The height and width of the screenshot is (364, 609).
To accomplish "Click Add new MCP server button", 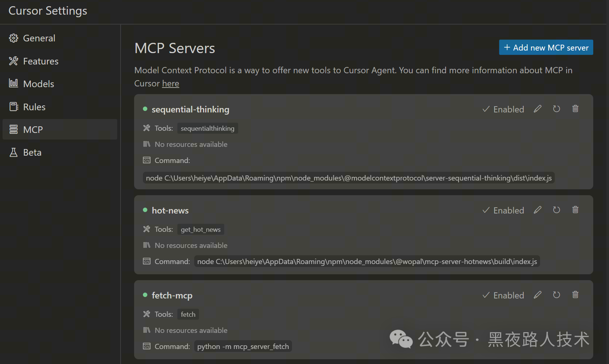I will pos(546,47).
